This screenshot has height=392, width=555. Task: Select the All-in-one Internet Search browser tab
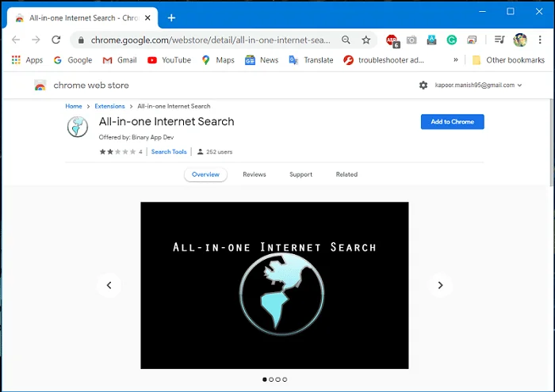[x=82, y=17]
